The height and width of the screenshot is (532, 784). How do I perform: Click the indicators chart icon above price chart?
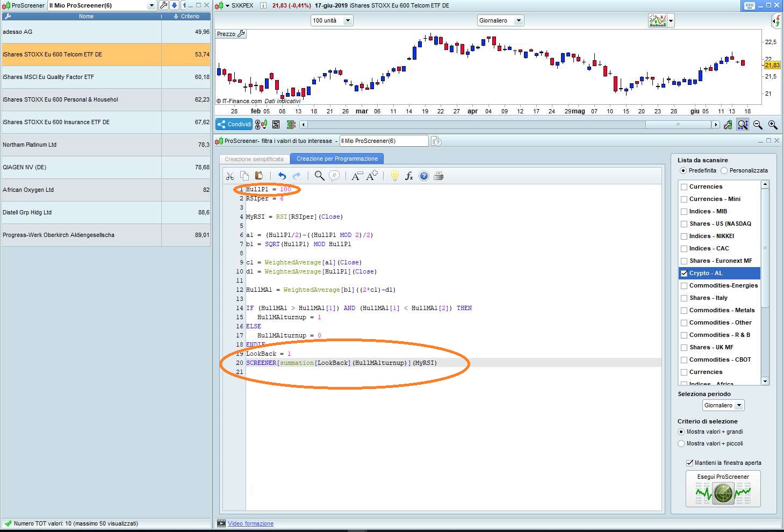point(658,20)
